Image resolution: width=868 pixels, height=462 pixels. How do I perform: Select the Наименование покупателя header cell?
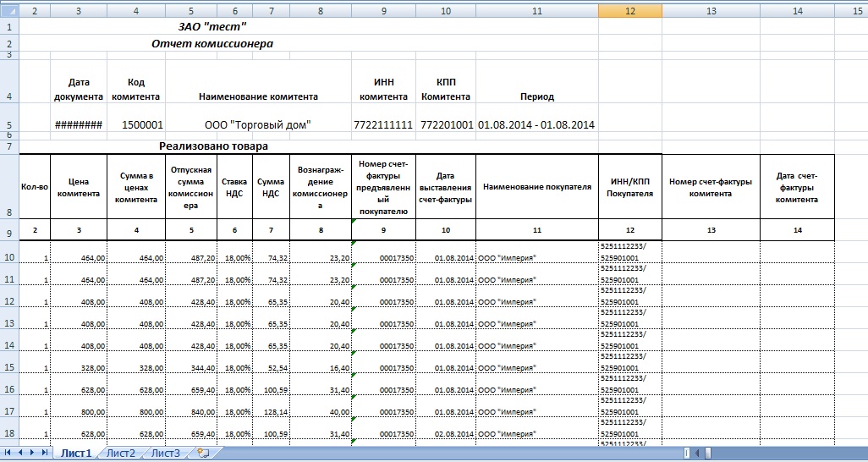click(537, 187)
